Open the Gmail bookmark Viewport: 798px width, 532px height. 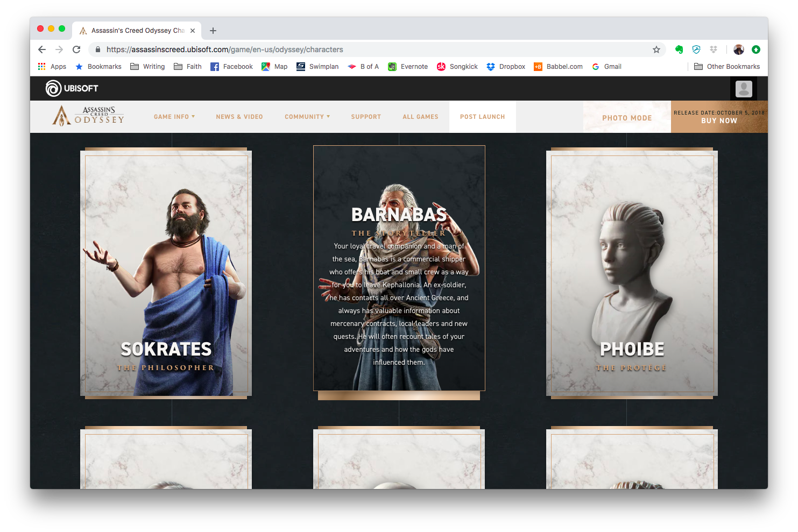pyautogui.click(x=606, y=67)
